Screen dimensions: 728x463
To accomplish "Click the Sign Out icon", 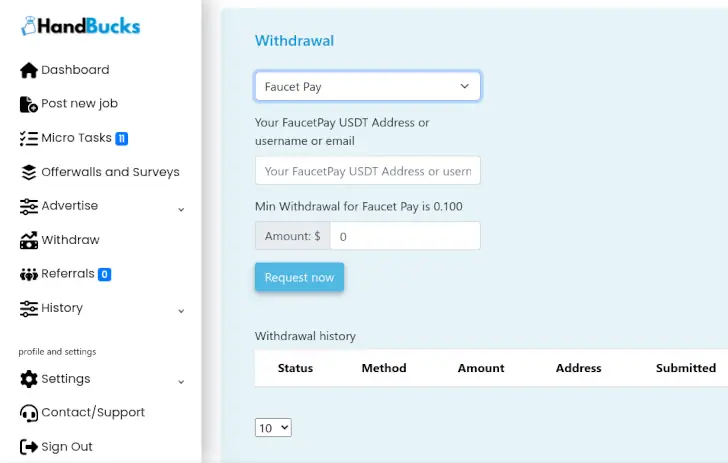I will point(29,447).
